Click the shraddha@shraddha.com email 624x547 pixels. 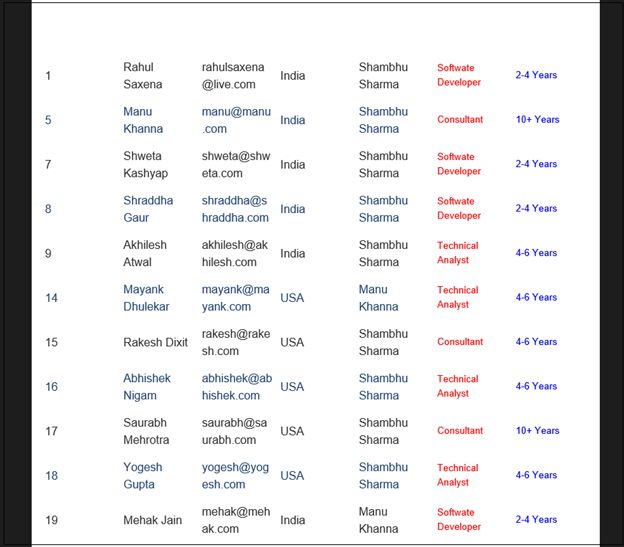point(236,208)
